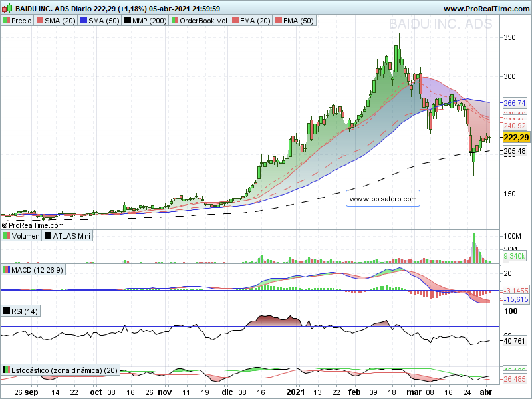Image resolution: width=532 pixels, height=399 pixels.
Task: Select the EMA (50) label
Action: tap(299, 21)
